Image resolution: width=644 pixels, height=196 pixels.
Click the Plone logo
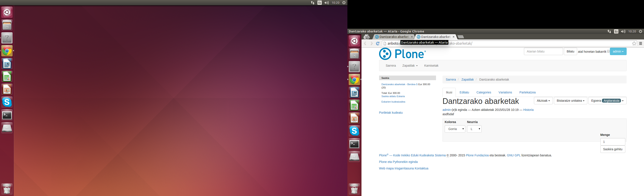coord(402,54)
